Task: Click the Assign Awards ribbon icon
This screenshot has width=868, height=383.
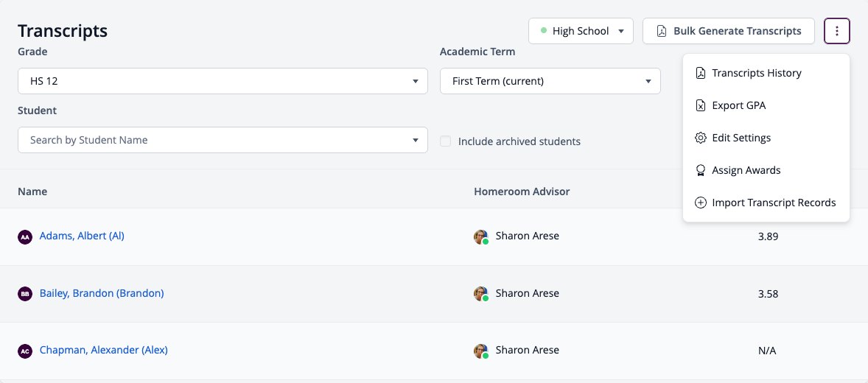Action: pyautogui.click(x=700, y=170)
